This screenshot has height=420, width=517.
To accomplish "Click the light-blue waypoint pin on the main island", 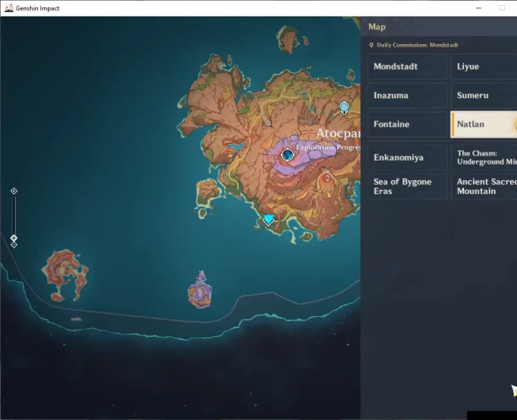I will [x=344, y=108].
